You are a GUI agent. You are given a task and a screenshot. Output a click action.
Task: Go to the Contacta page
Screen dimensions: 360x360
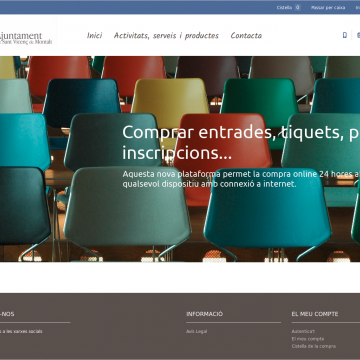coord(246,35)
